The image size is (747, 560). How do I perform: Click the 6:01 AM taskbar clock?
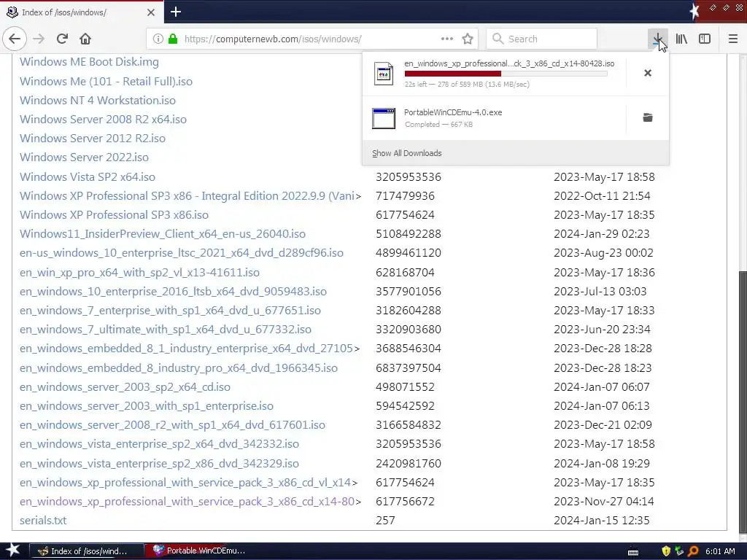tap(720, 551)
